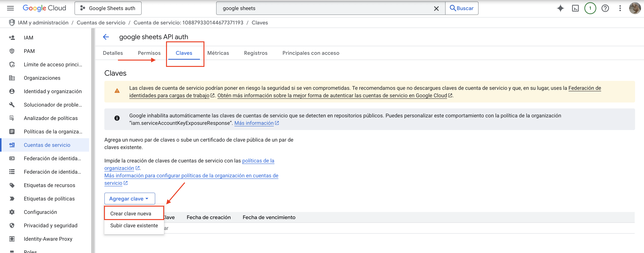Viewport: 644px width, 253px height.
Task: Select Crear clave nueva menu option
Action: 131,214
